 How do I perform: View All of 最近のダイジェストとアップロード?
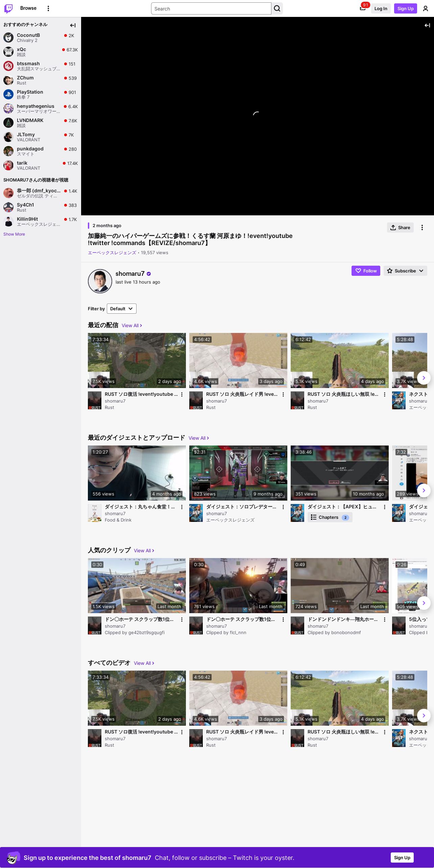[199, 438]
